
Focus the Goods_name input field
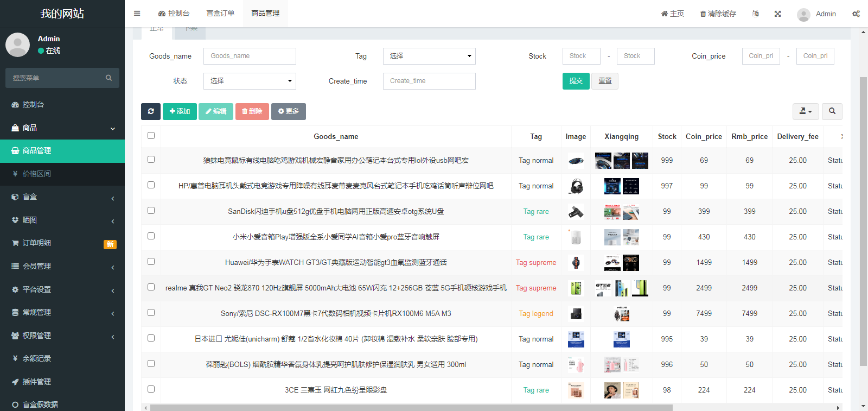tap(250, 56)
